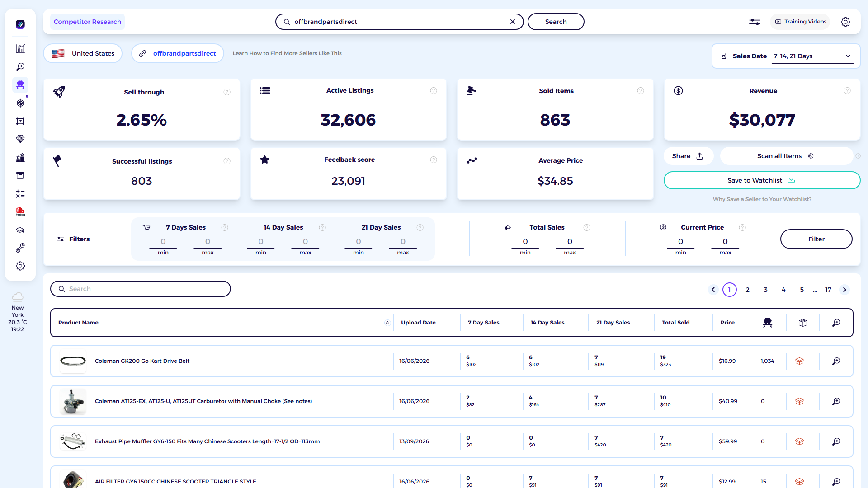
Task: Open the Competitor Research tab label
Action: point(87,22)
